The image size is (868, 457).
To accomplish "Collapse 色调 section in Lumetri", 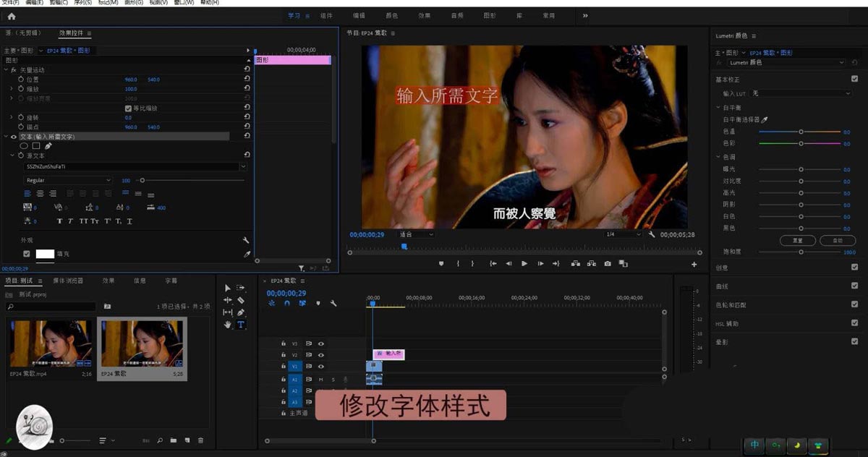I will point(718,157).
